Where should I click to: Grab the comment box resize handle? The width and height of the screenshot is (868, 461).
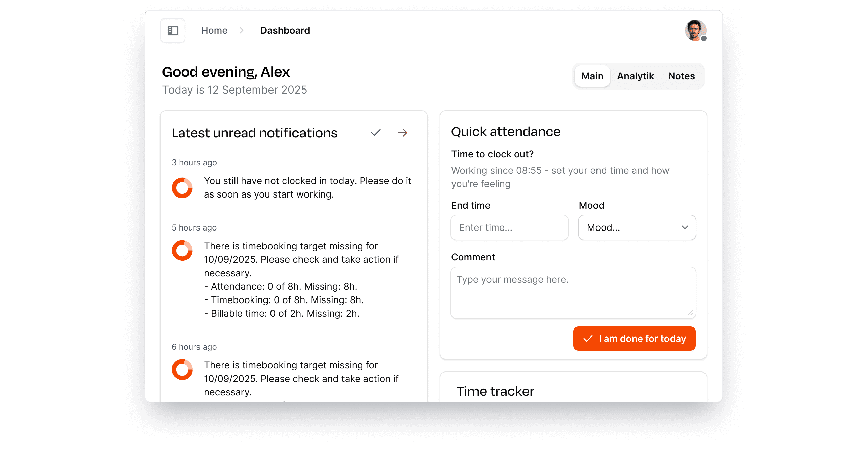click(x=690, y=313)
